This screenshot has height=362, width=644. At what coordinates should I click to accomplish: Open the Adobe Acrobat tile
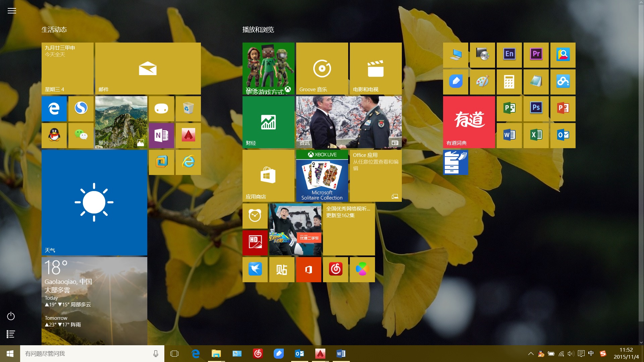(x=188, y=135)
